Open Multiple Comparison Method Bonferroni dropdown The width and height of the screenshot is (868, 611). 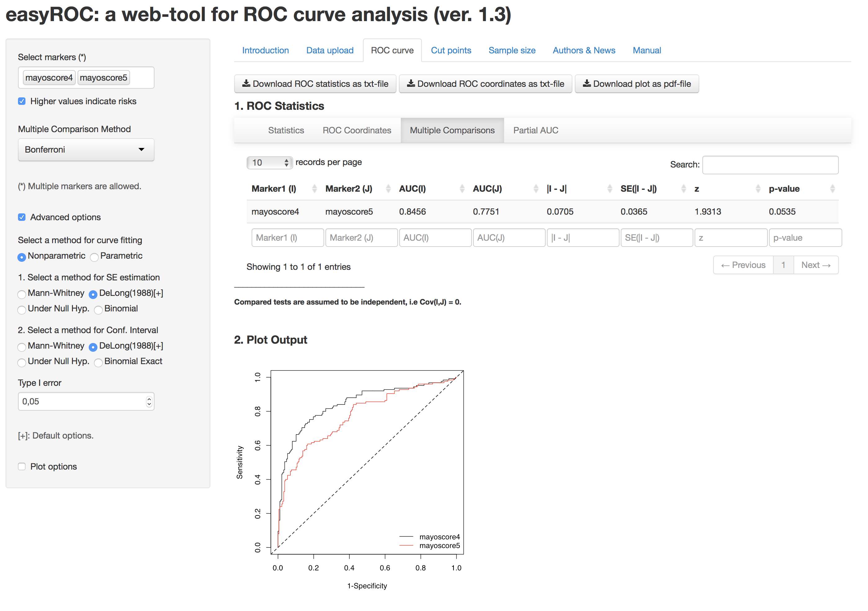point(86,149)
